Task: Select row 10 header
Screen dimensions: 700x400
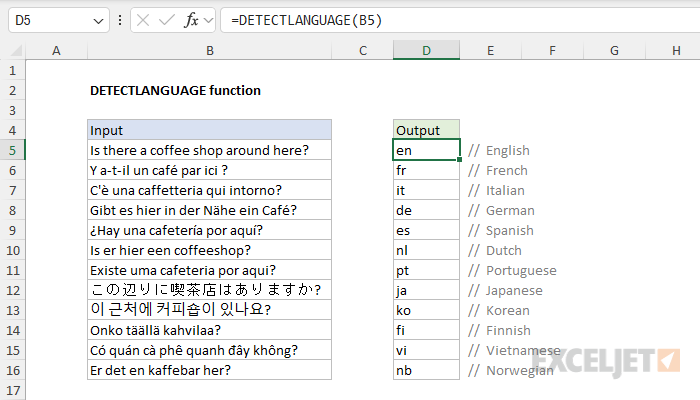Action: tap(12, 250)
